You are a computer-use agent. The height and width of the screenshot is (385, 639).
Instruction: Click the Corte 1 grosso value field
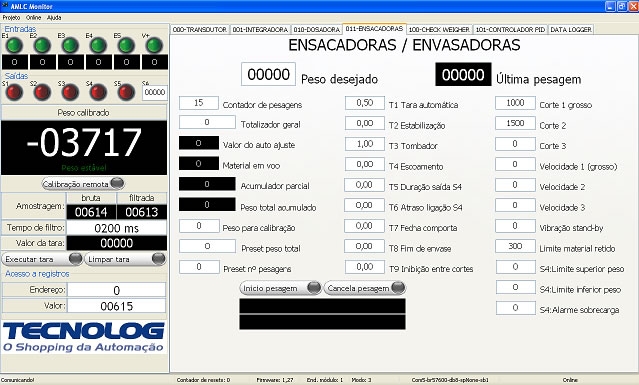515,103
